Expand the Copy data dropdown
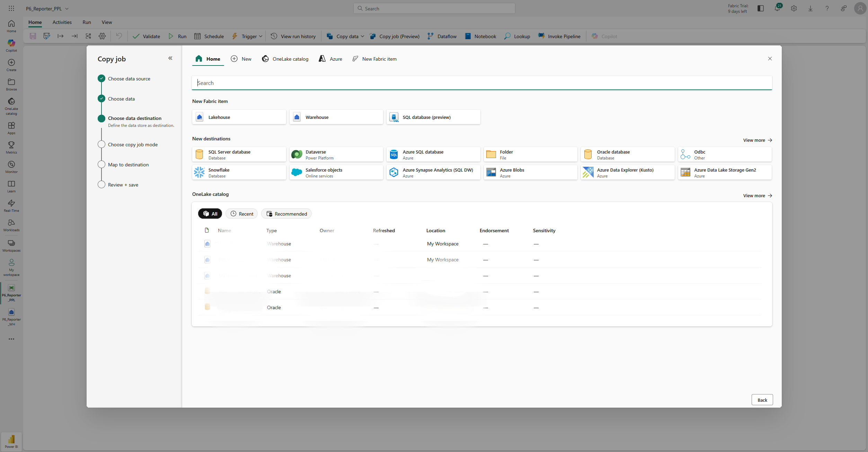868x452 pixels. 362,36
